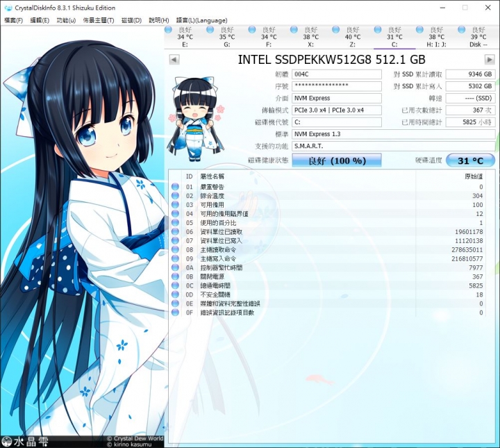Click the NVM Express interface field

click(337, 98)
